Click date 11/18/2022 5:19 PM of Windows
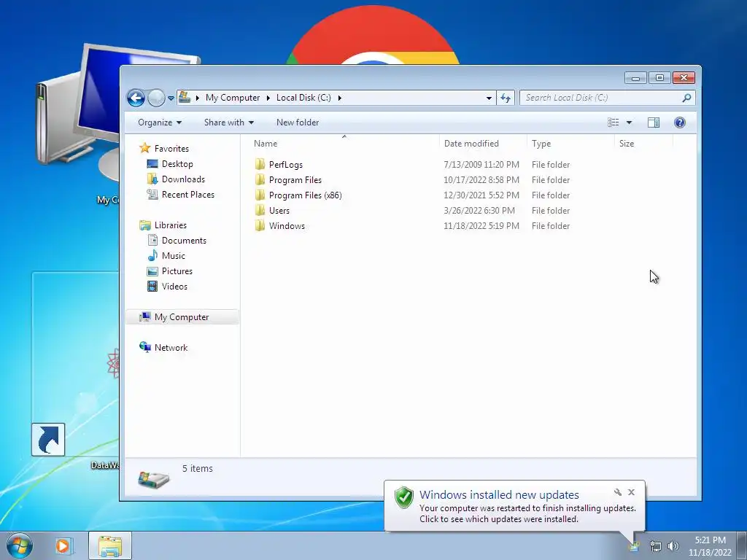 [x=481, y=226]
